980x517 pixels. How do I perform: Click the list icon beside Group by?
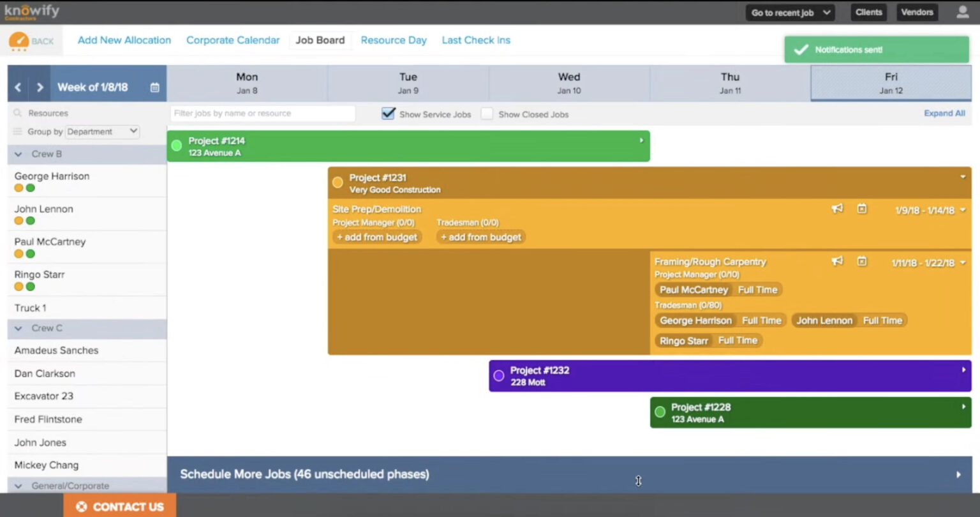[16, 131]
